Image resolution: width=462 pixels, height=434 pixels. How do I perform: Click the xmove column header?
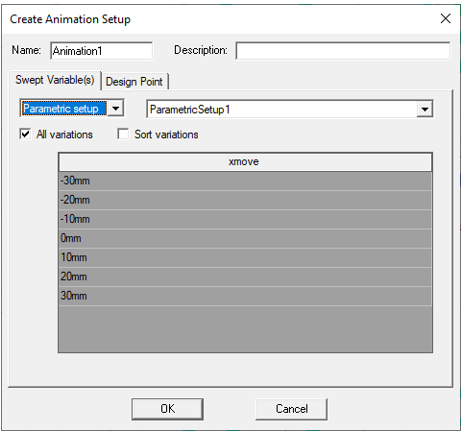245,162
